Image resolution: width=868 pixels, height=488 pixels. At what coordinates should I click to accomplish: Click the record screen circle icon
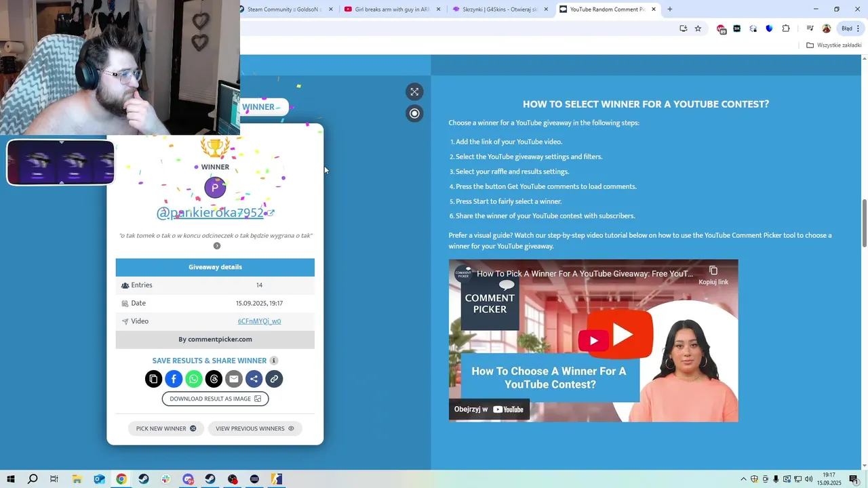click(x=414, y=113)
